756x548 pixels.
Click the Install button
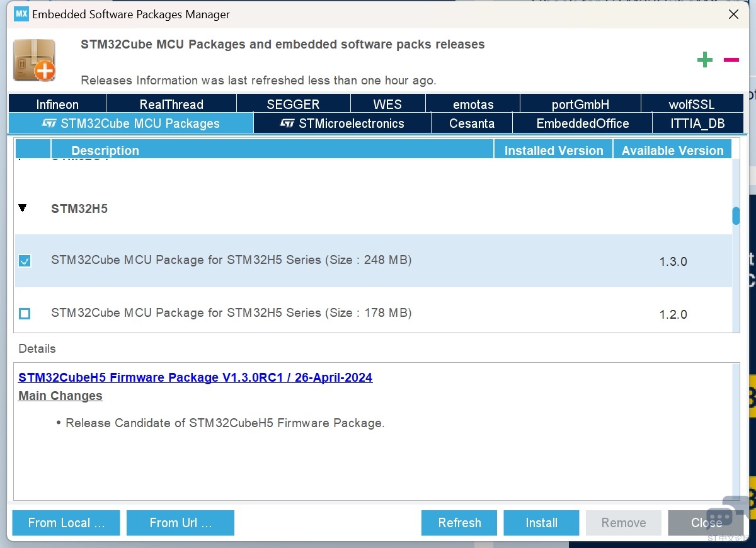pyautogui.click(x=541, y=523)
